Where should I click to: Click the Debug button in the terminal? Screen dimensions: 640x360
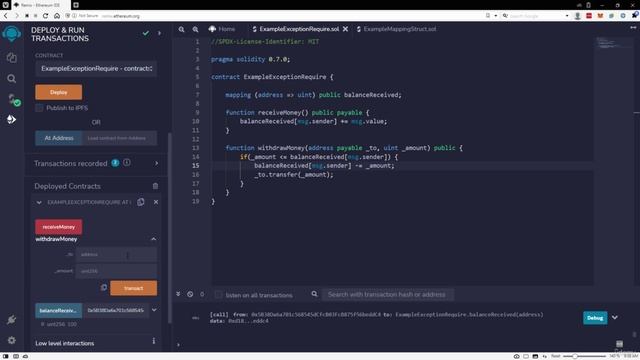point(595,318)
